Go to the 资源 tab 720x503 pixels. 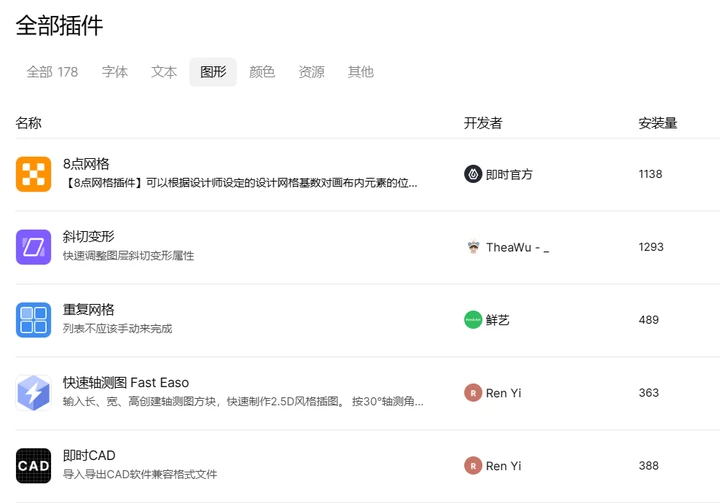[x=311, y=72]
